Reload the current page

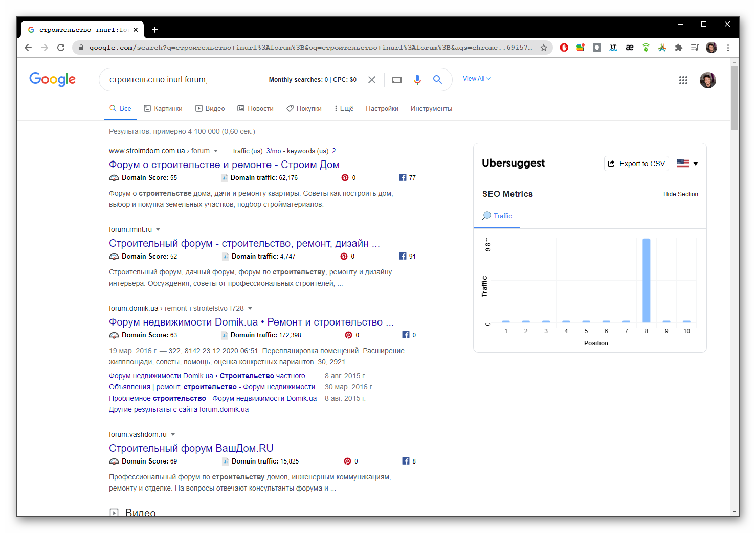point(61,48)
